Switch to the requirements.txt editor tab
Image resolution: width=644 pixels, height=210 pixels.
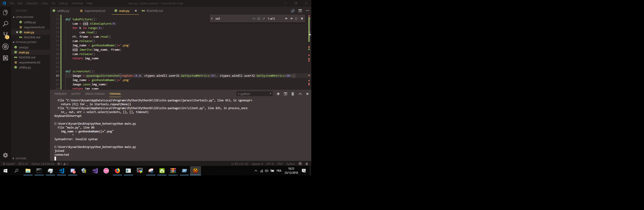(x=93, y=11)
